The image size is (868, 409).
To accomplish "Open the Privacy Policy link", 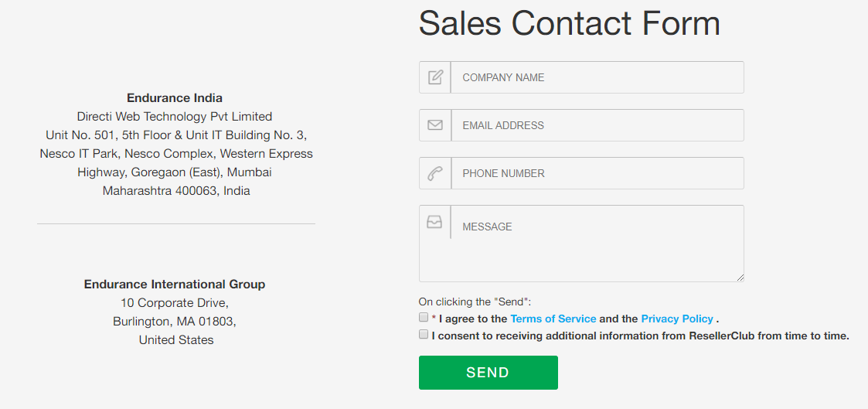I will point(677,319).
